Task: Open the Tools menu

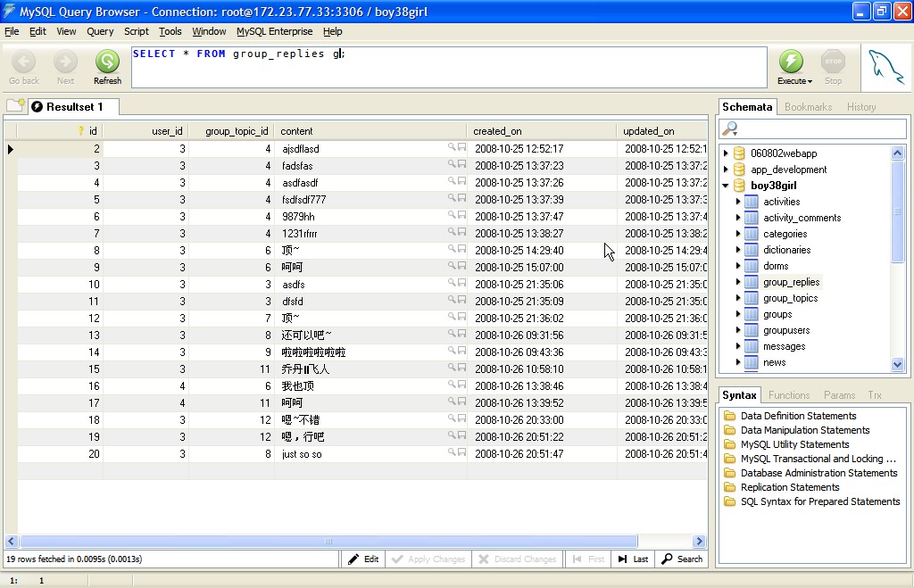Action: tap(170, 31)
